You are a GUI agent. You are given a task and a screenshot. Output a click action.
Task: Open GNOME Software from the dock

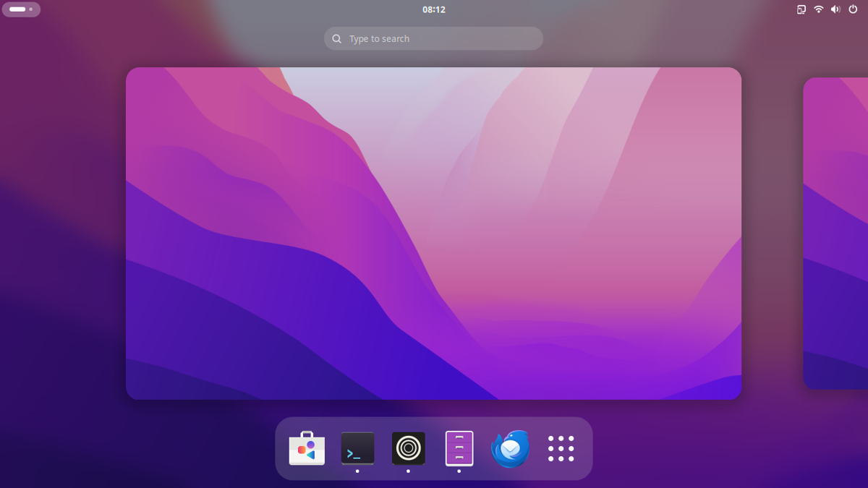[306, 448]
